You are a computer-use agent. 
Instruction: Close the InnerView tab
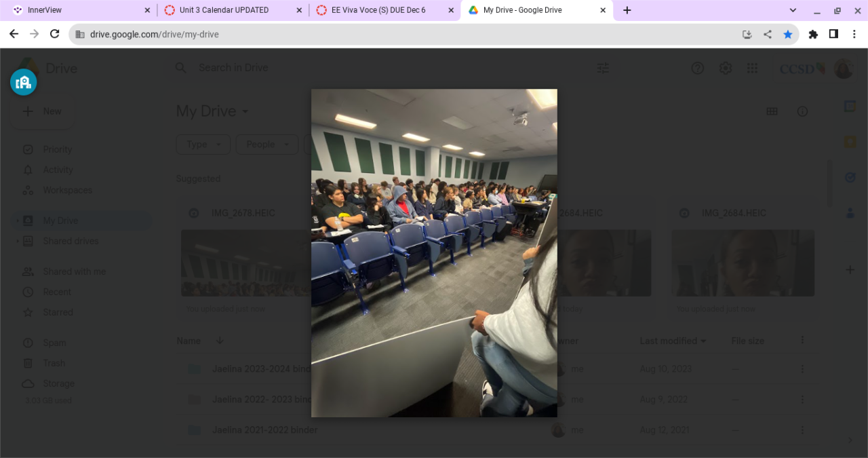pos(147,10)
